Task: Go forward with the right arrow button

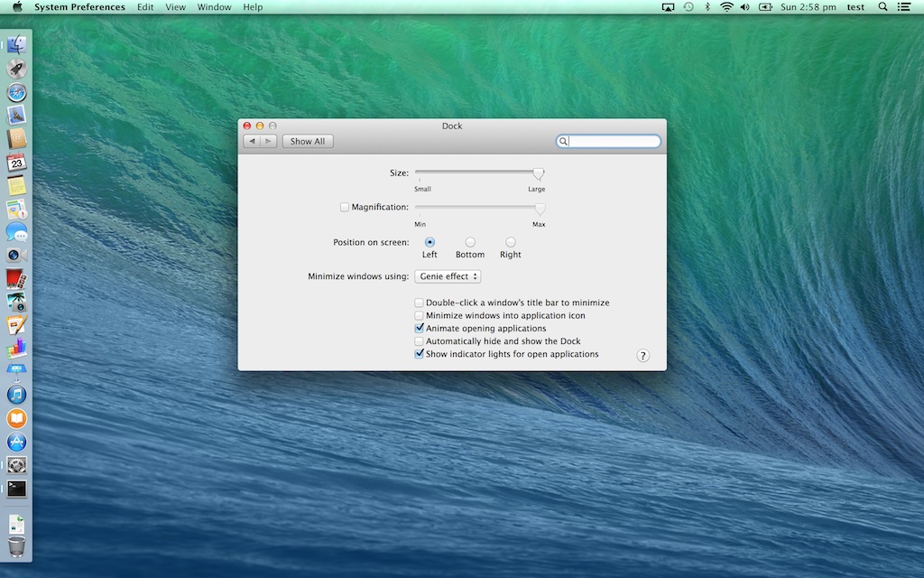Action: point(269,142)
